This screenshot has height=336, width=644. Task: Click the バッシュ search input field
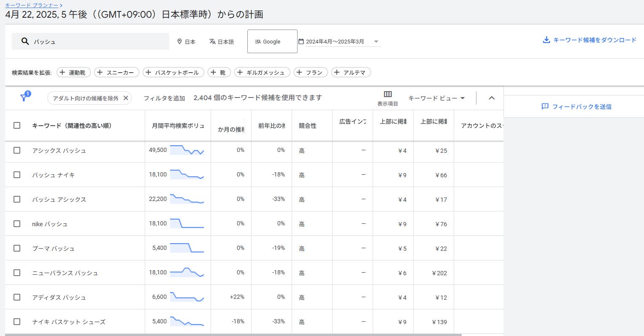[x=90, y=41]
